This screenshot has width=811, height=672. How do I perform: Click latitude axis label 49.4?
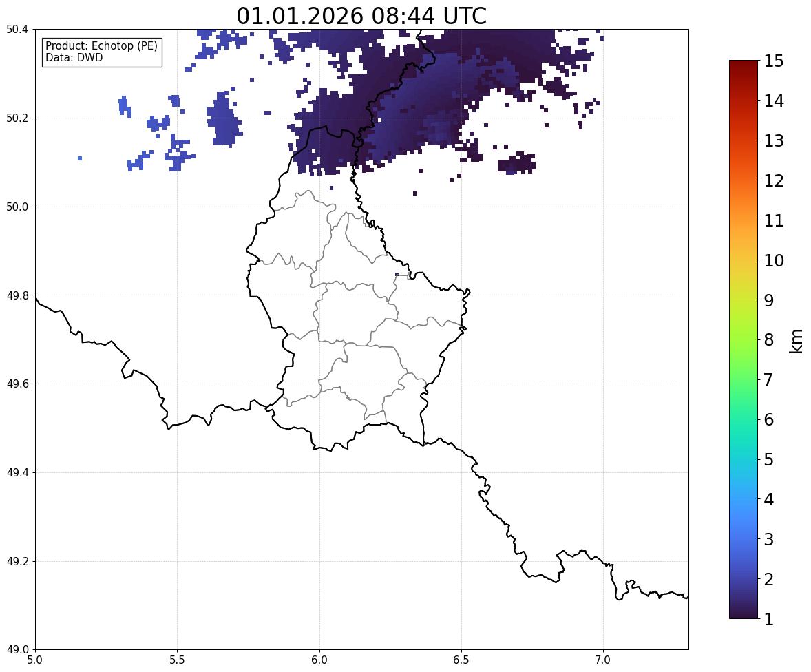tap(17, 472)
